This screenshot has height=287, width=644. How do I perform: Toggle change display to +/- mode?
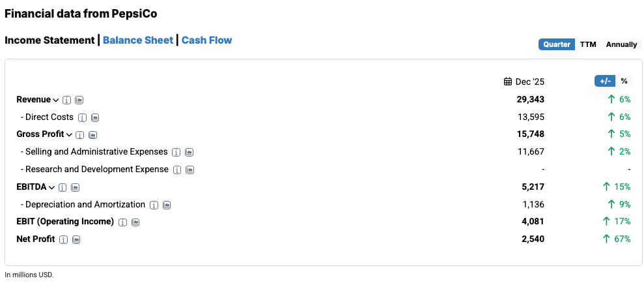pos(605,81)
